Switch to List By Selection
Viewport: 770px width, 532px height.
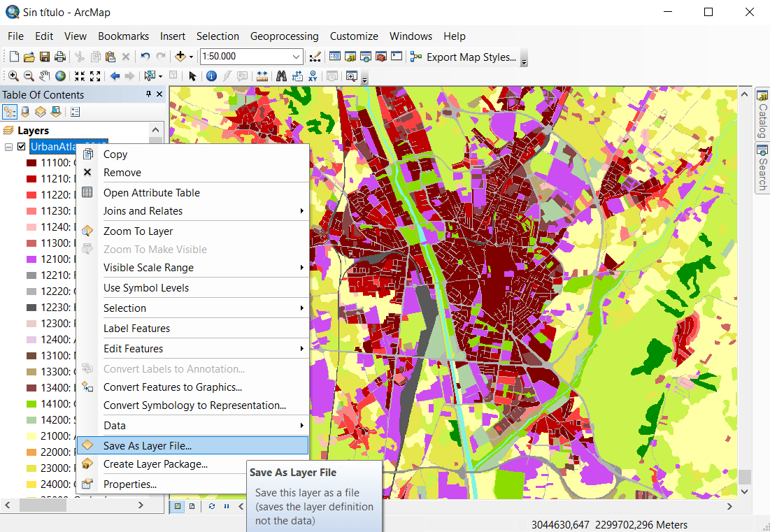(x=56, y=112)
